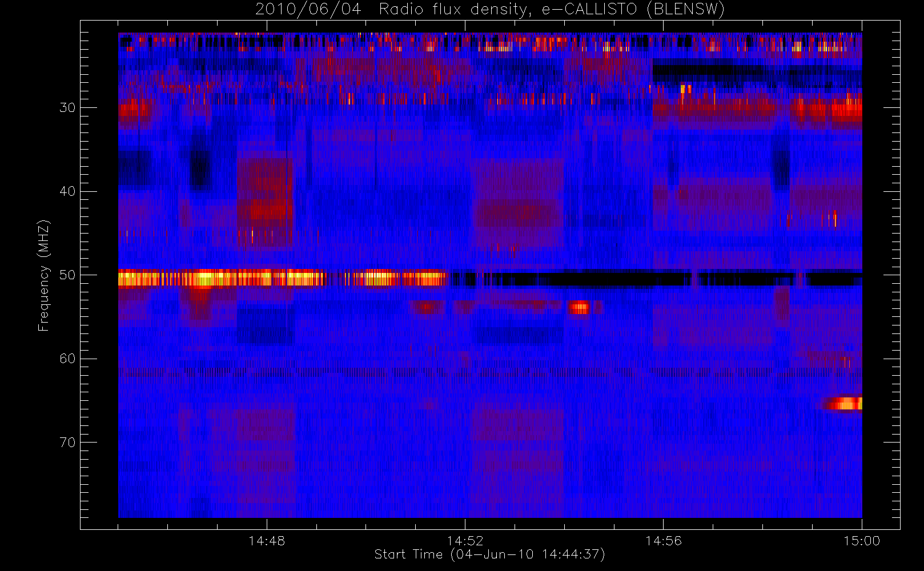Image resolution: width=924 pixels, height=571 pixels.
Task: Click the bright yellow 50 MHz emission band
Action: (x=283, y=279)
